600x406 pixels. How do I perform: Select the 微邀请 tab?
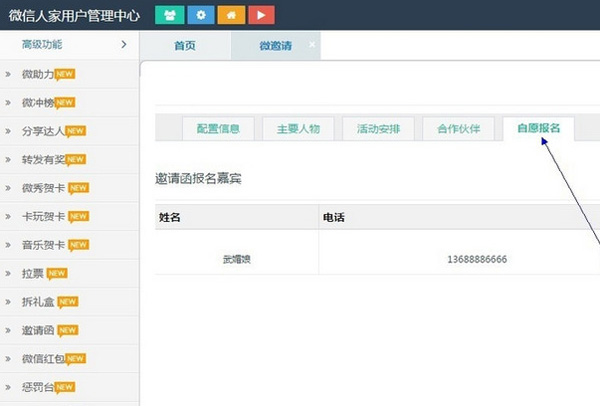tap(276, 46)
